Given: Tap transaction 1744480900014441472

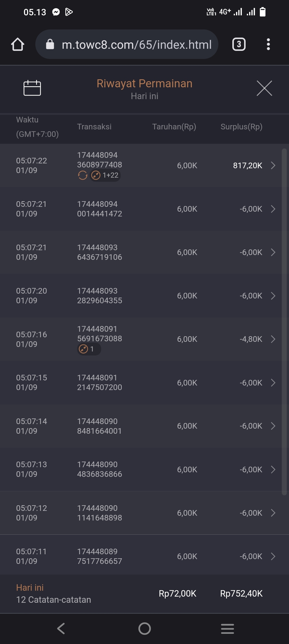Looking at the screenshot, I should click(100, 209).
